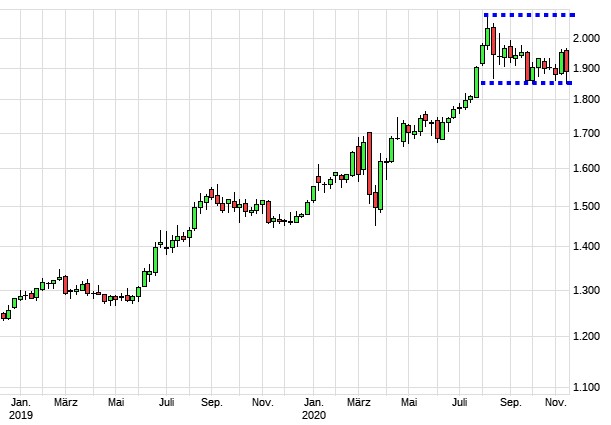Click the Nov. label under 2019

[x=263, y=402]
